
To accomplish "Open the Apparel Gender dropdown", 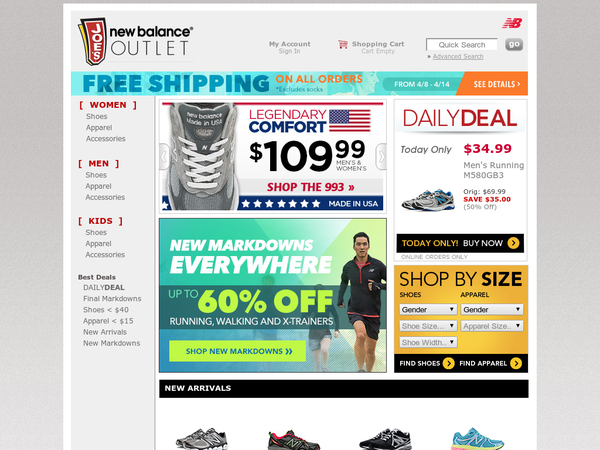I will click(x=492, y=309).
